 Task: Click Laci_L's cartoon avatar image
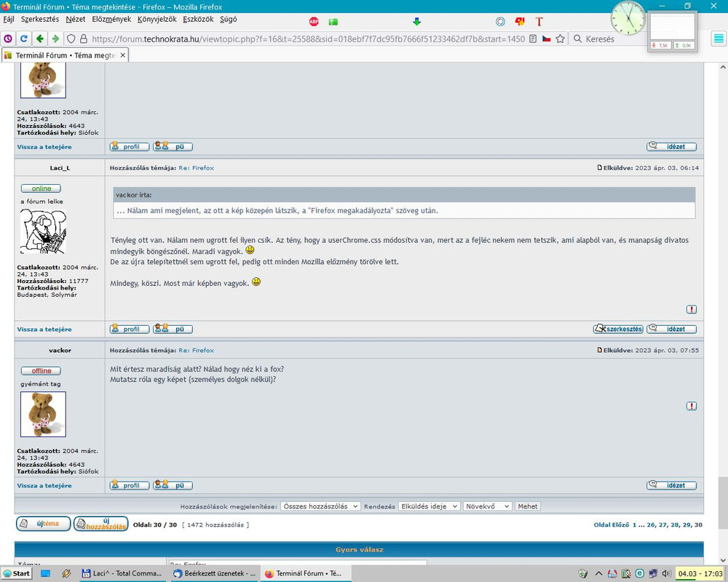pos(43,231)
